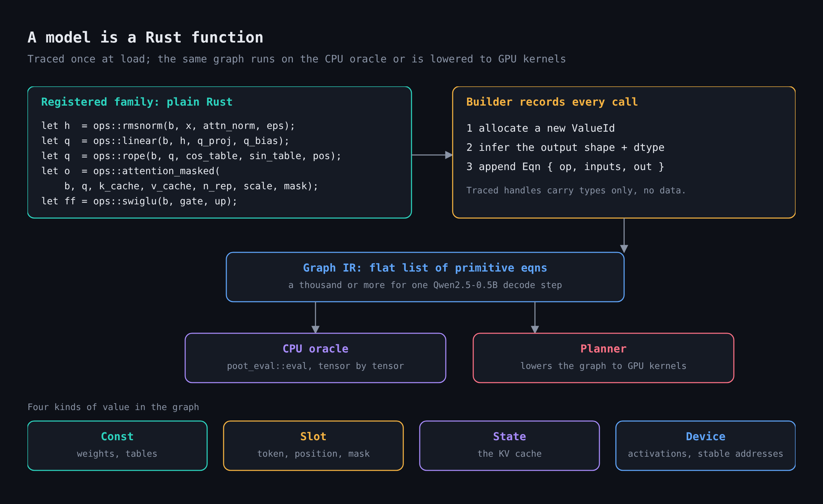The image size is (823, 504).
Task: Click the note 'Traced handles carry types only, no data.'
Action: point(576,190)
